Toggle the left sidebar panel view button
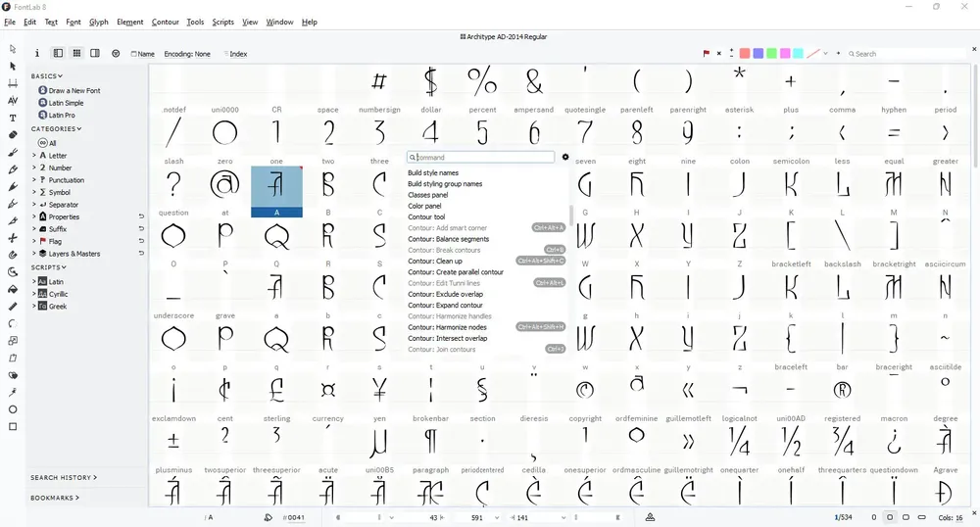This screenshot has width=980, height=527. [x=58, y=53]
